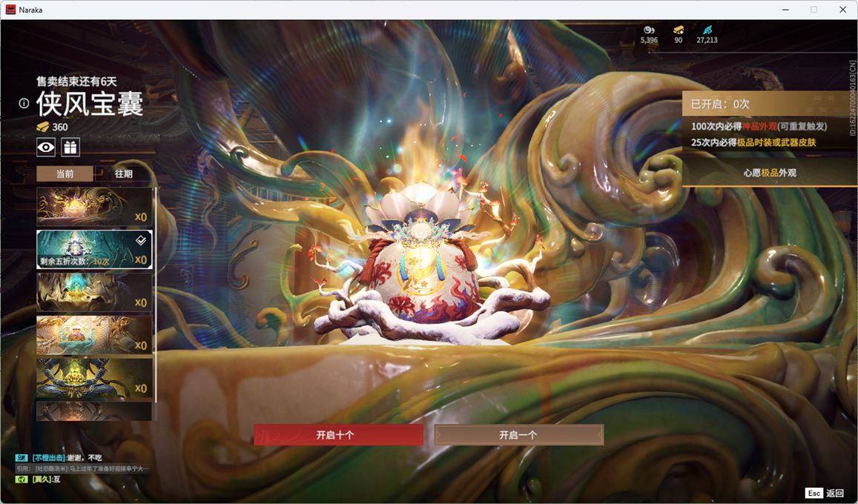Select the fourth treasure thumbnail with golden dragon
Viewport: 858px width, 504px height.
pos(94,334)
